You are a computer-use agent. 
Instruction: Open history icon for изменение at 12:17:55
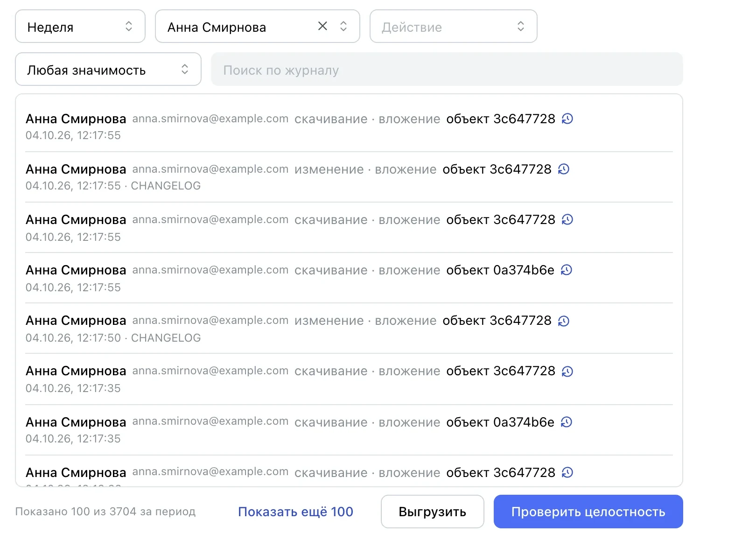(564, 169)
